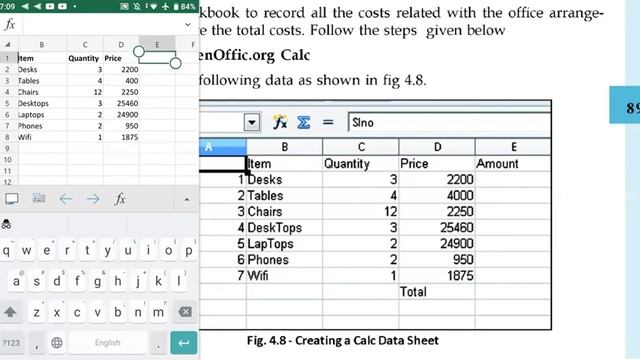
Task: Click the 24900 price cell in Calc figure
Action: click(x=437, y=244)
